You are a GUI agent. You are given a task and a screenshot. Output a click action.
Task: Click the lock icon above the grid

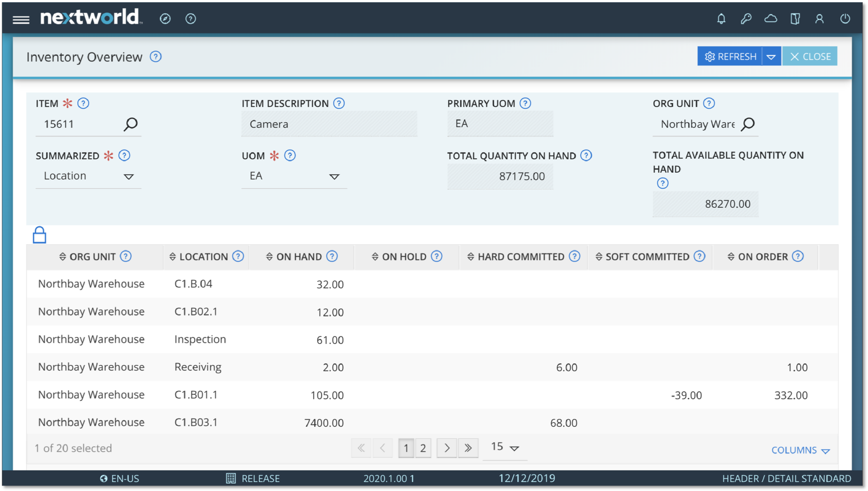click(x=39, y=235)
